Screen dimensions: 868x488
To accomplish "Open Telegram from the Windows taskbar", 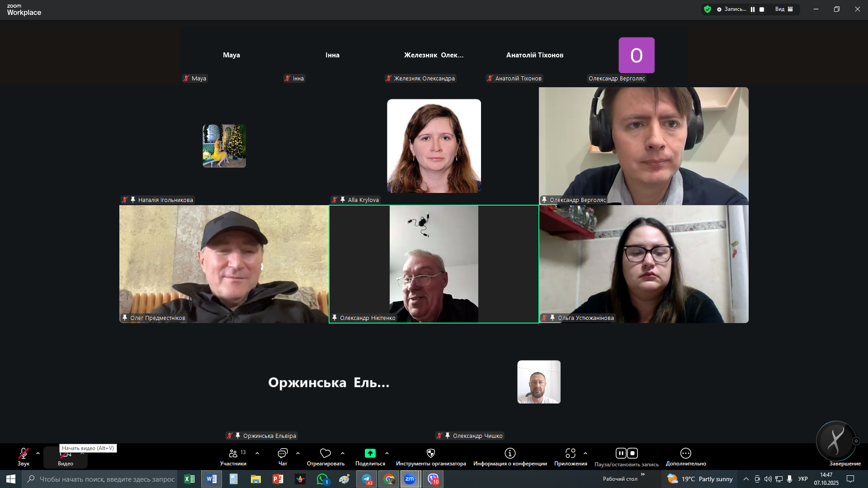I will click(367, 479).
